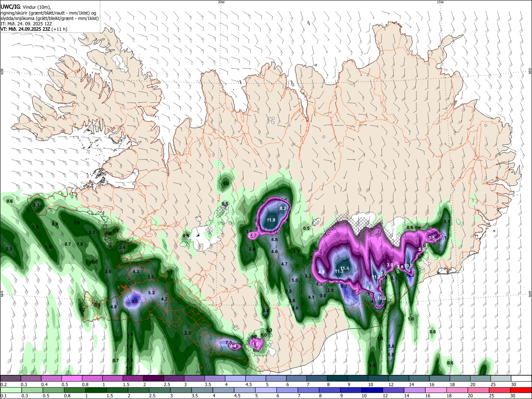
Task: Pick the violet 12–14 swatch in bottom legend row
Action: point(394,390)
